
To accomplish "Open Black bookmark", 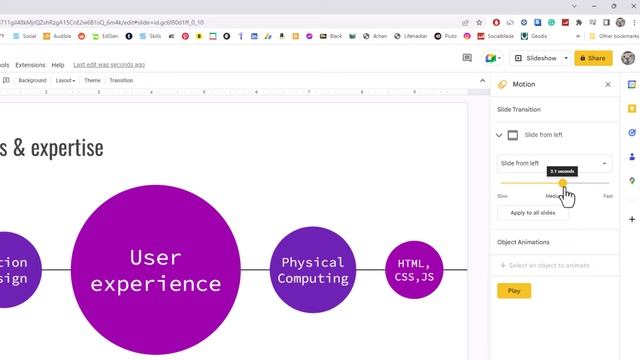I will point(331,36).
